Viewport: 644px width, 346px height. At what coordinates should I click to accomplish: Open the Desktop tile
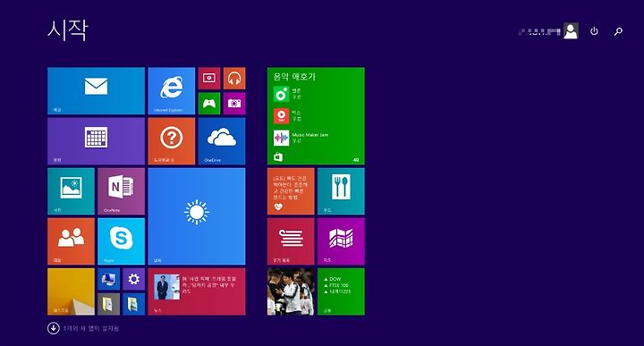coord(71,291)
